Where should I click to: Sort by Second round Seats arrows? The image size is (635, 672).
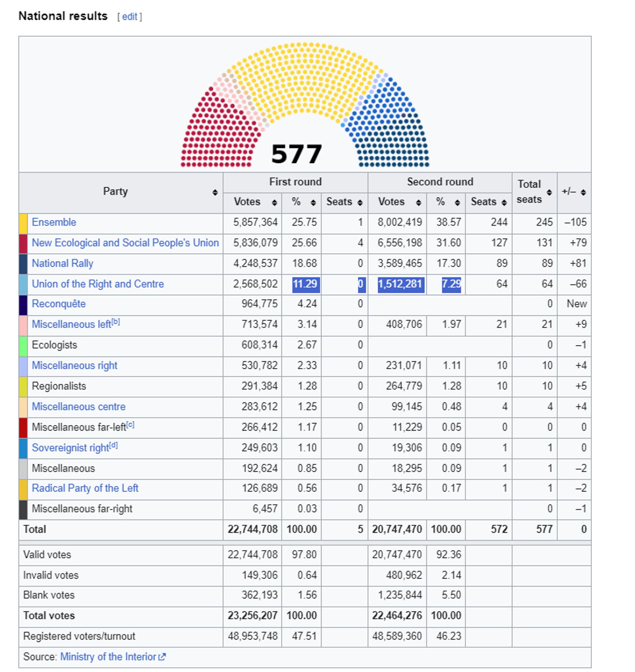504,202
